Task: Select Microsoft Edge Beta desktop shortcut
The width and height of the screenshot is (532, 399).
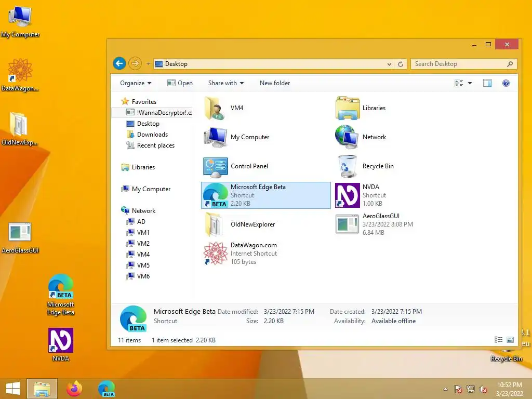Action: click(x=61, y=295)
